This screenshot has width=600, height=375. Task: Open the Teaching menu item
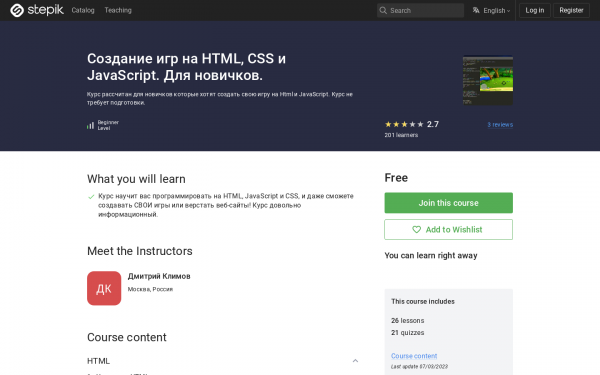click(118, 10)
